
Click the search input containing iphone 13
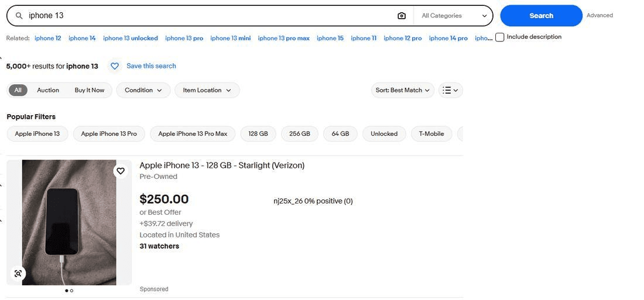(210, 16)
